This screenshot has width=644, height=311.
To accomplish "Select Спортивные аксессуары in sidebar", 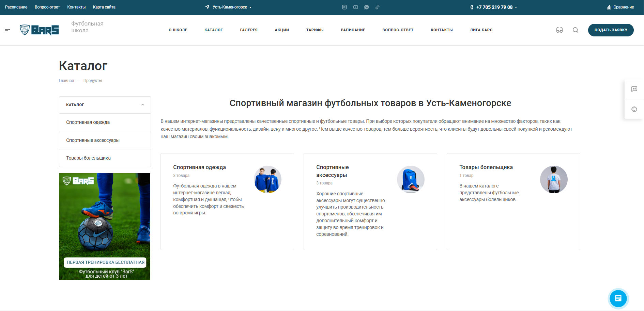I will [93, 140].
